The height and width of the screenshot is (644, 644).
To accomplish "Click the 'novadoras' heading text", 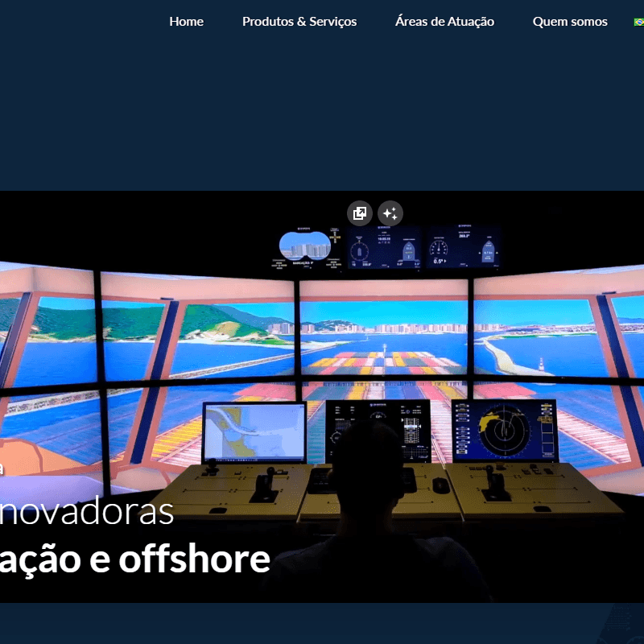I will click(x=87, y=512).
